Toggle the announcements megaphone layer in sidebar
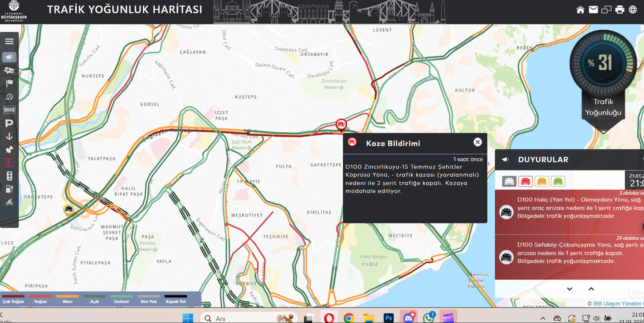 [x=9, y=57]
